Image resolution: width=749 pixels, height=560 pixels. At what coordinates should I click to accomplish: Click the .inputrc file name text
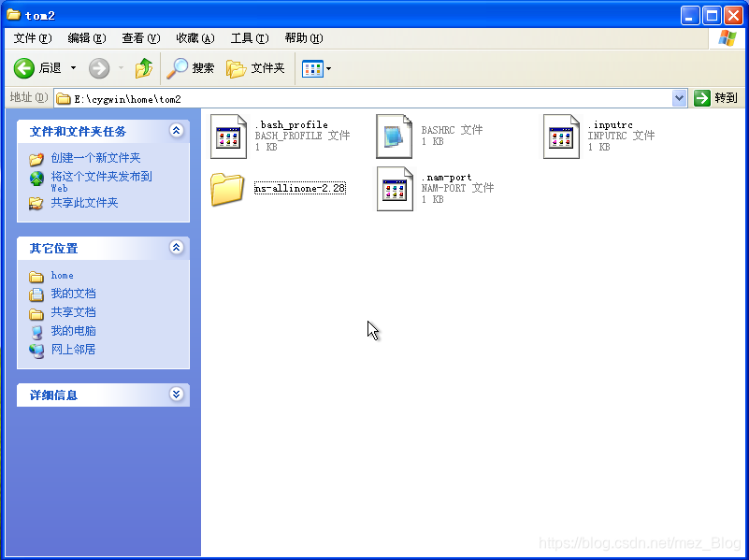pos(611,124)
